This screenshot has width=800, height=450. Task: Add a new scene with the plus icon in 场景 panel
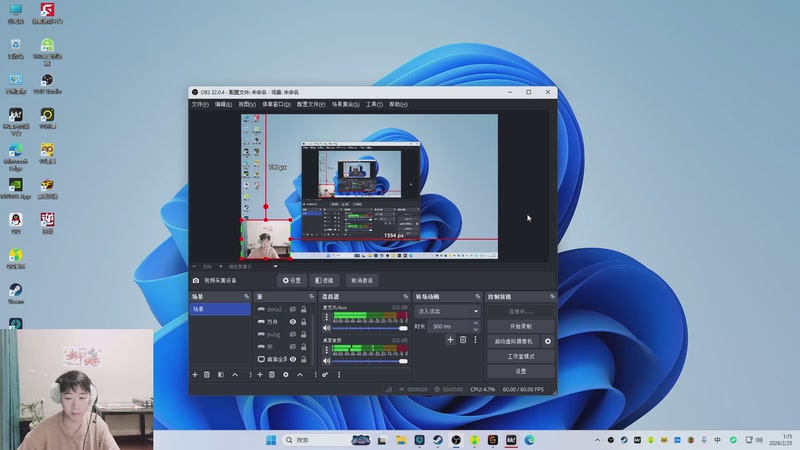194,374
